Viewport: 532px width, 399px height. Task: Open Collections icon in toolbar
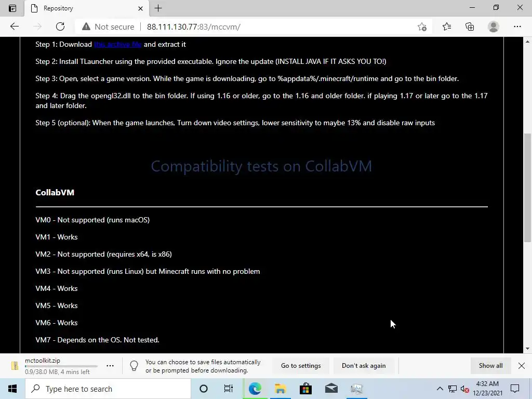tap(470, 26)
